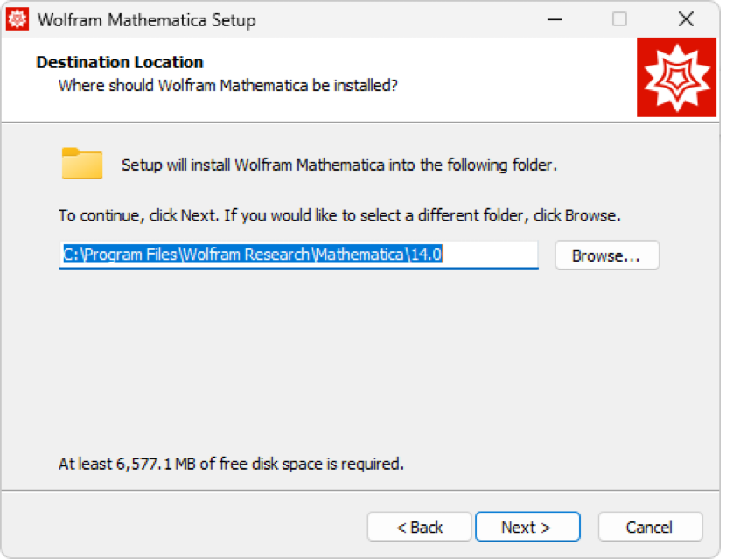Screen dimensions: 733x560
Task: Open the Browse folder dialog
Action: pos(606,255)
